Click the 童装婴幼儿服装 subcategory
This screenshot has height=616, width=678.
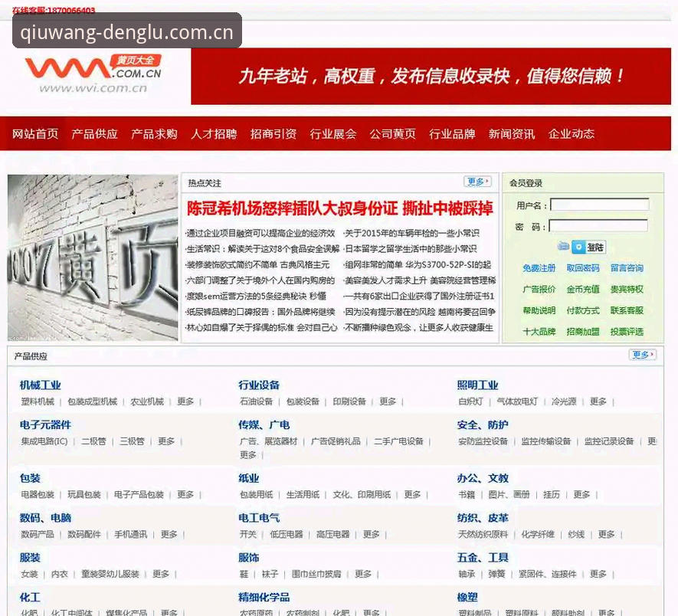pos(110,574)
